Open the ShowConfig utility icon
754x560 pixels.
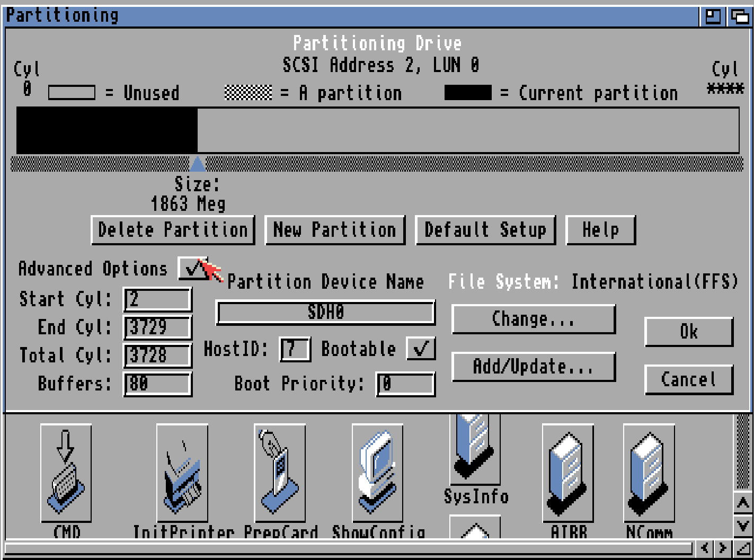tap(377, 473)
